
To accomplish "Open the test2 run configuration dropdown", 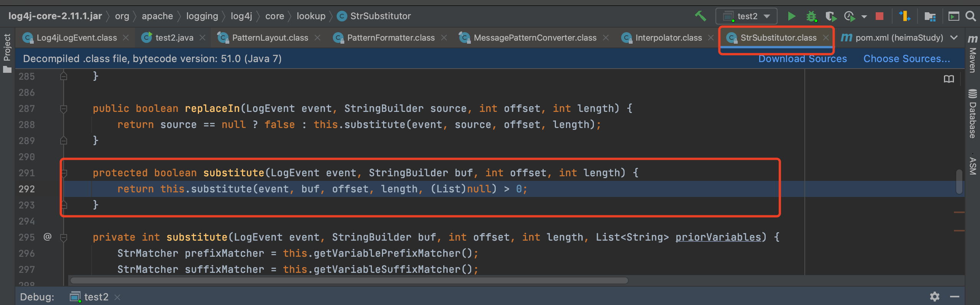I will point(746,16).
